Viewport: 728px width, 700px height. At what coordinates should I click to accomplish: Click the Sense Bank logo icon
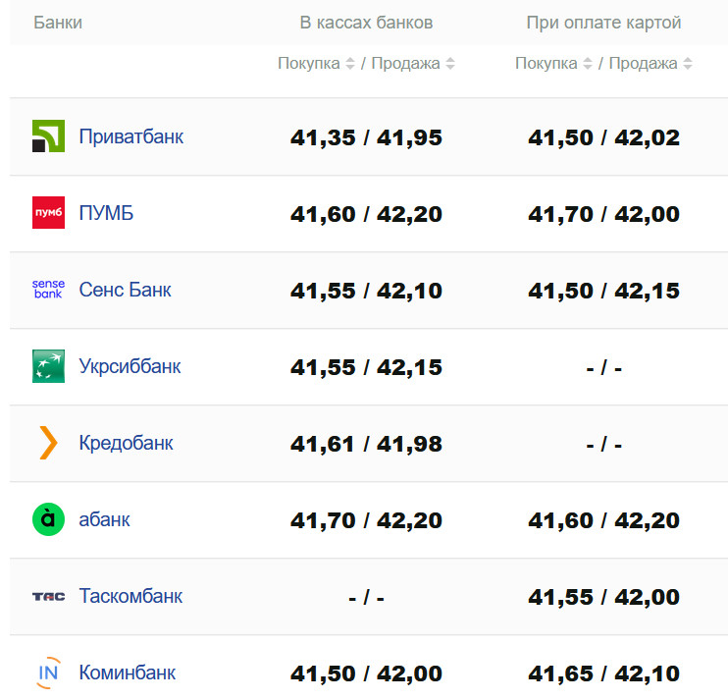(x=48, y=290)
